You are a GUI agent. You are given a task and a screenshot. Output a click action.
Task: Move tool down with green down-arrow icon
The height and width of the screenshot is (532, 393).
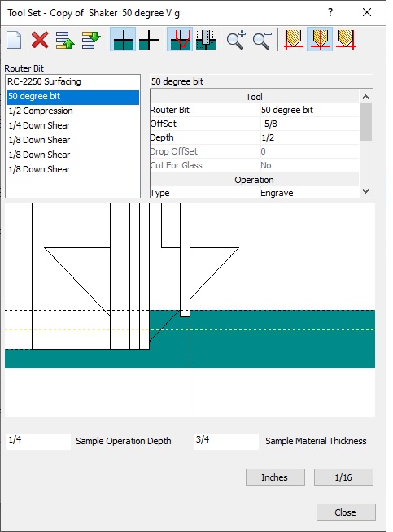click(x=91, y=40)
